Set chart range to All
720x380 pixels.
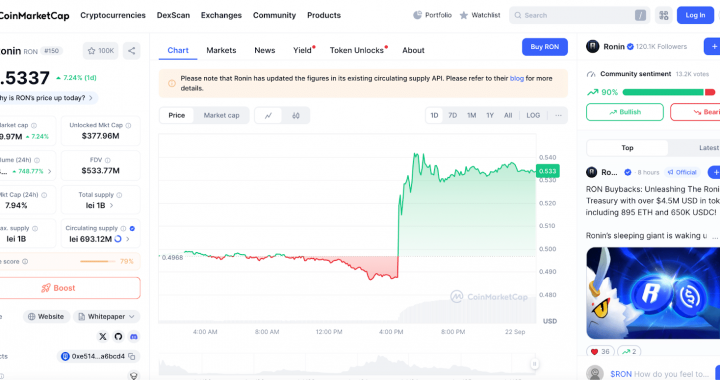(x=508, y=115)
